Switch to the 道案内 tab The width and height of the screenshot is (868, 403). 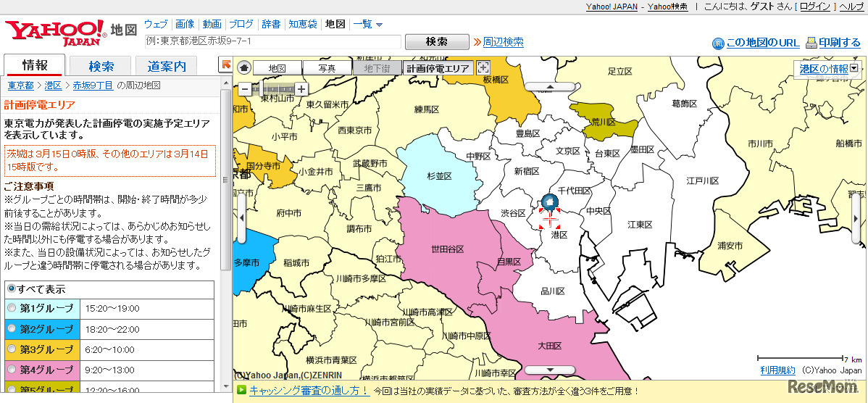[167, 66]
